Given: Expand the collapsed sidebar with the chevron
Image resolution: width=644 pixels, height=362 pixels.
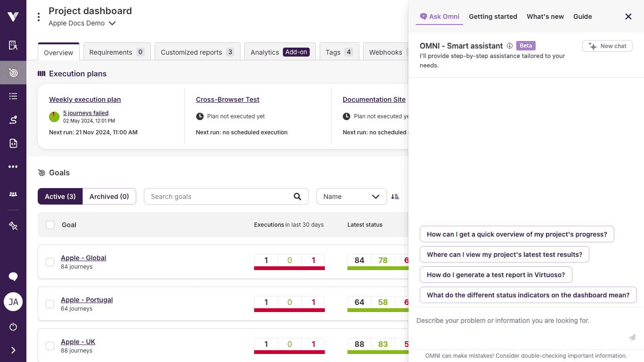Looking at the screenshot, I should pos(13,350).
